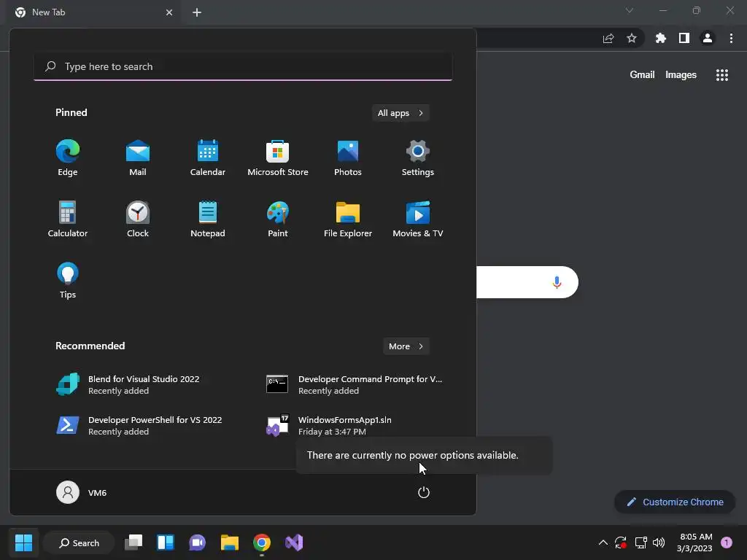
Task: Share this page from Chrome toolbar
Action: click(608, 38)
